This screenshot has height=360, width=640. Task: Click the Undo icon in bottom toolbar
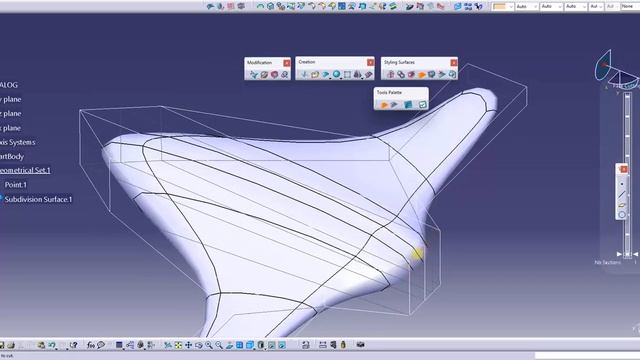pos(52,345)
